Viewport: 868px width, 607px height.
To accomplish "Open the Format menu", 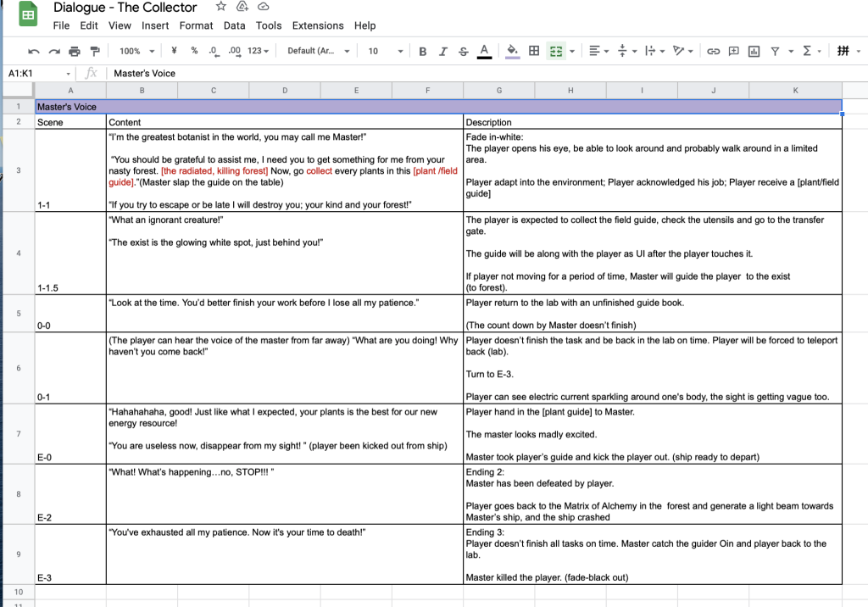I will pyautogui.click(x=196, y=25).
